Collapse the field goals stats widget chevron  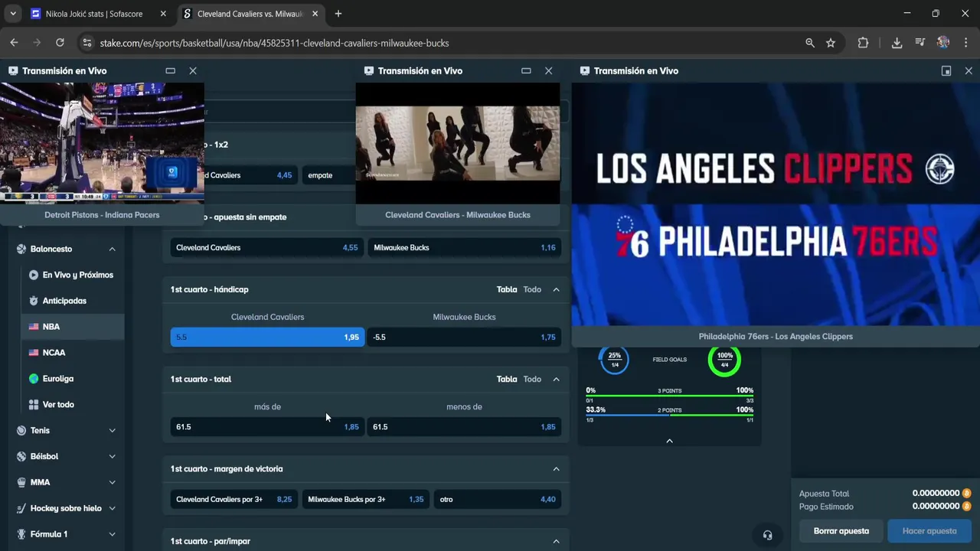[x=669, y=441]
